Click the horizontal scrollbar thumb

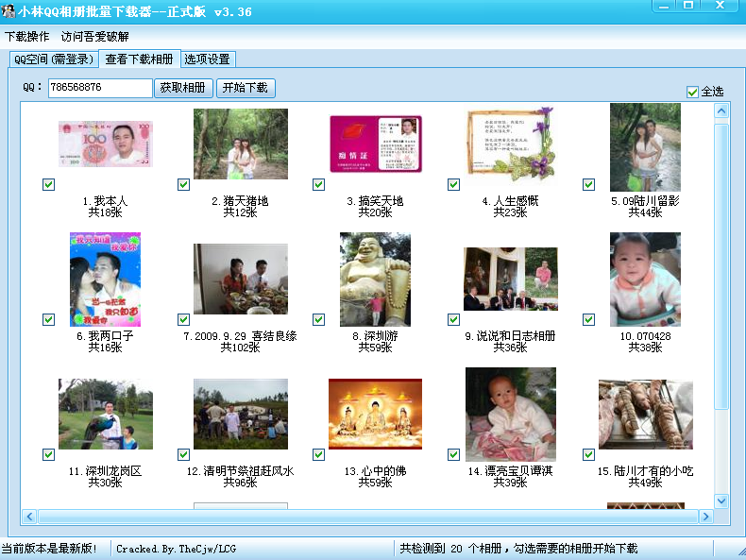[x=367, y=517]
